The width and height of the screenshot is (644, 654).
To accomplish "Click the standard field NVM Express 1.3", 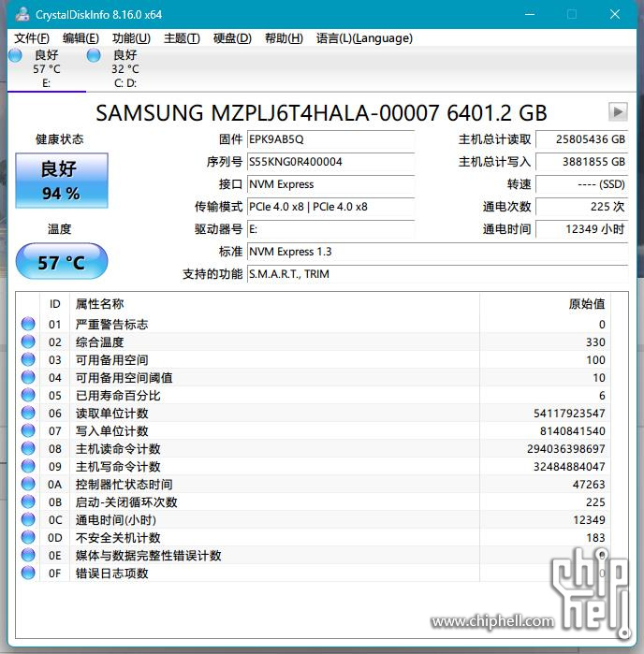I will [x=437, y=252].
